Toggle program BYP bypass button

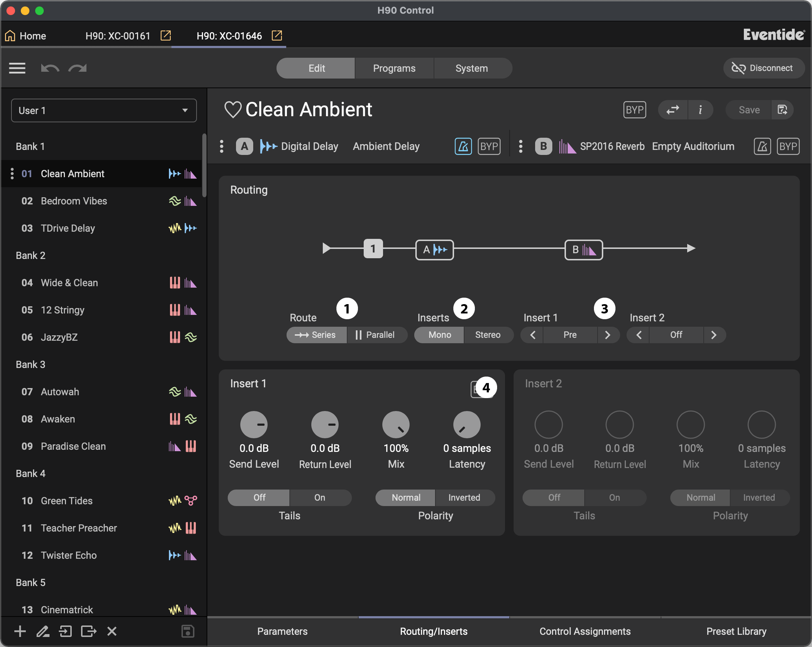[x=634, y=110]
